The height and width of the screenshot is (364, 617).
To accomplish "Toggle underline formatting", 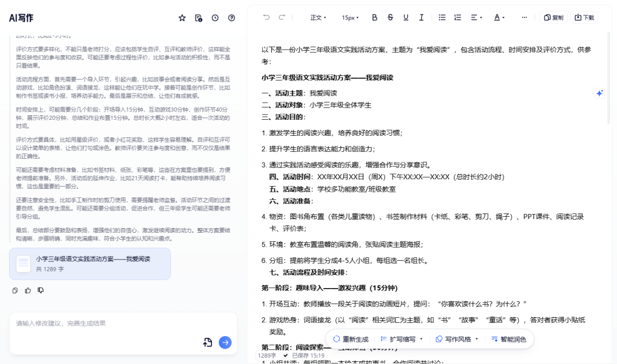I will click(x=405, y=18).
